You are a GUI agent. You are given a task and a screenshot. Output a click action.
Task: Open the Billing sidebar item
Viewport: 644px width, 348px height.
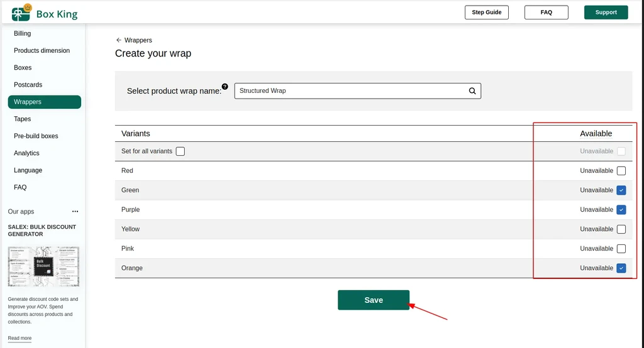point(22,33)
